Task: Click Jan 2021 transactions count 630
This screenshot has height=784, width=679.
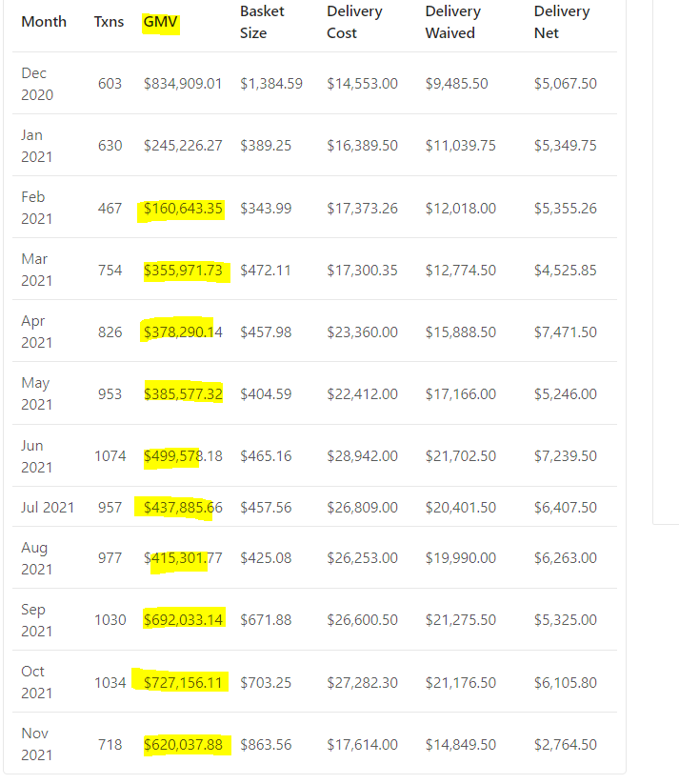Action: 110,146
